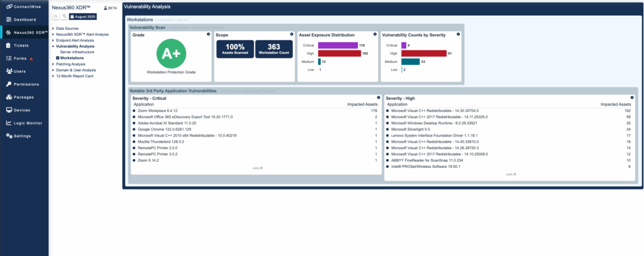Click the Vulnerability Counts by Severity info icon
Image resolution: width=644 pixels, height=256 pixels.
tap(458, 35)
